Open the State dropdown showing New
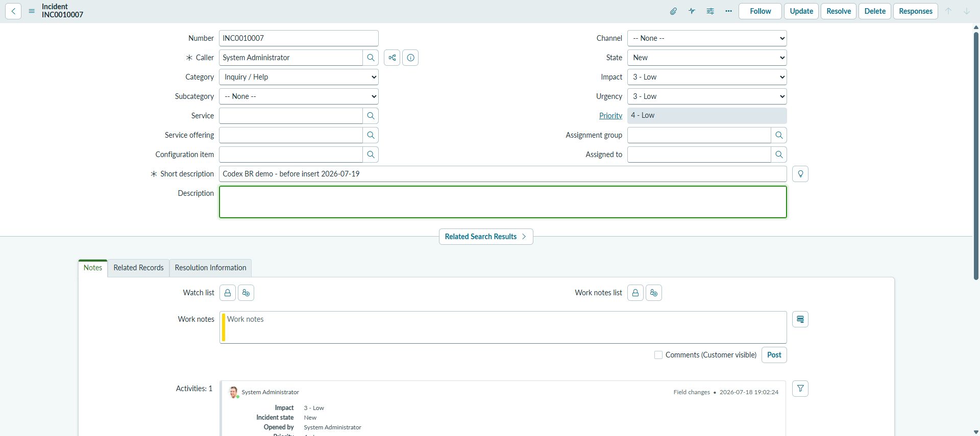 (707, 58)
